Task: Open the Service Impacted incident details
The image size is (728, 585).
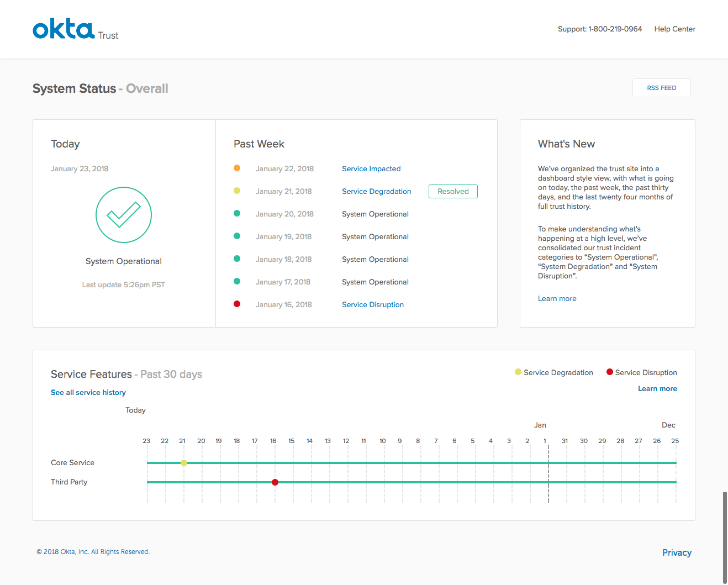Action: [371, 168]
